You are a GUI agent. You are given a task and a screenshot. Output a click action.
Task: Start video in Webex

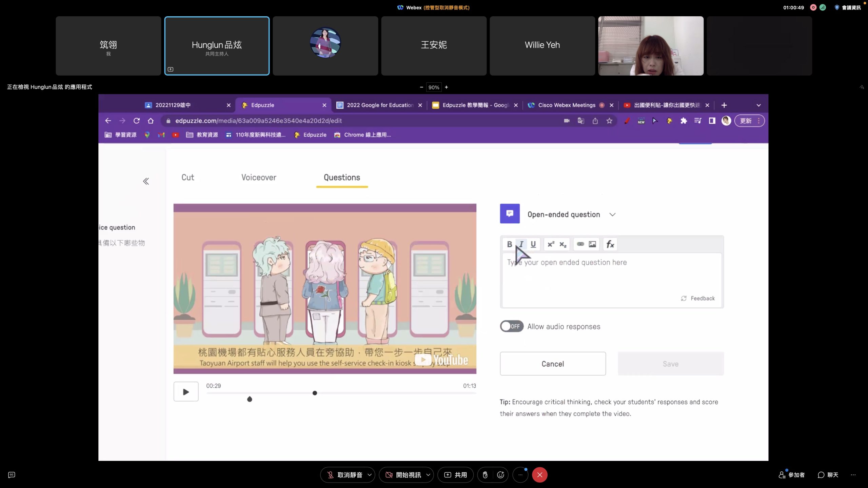pyautogui.click(x=403, y=475)
